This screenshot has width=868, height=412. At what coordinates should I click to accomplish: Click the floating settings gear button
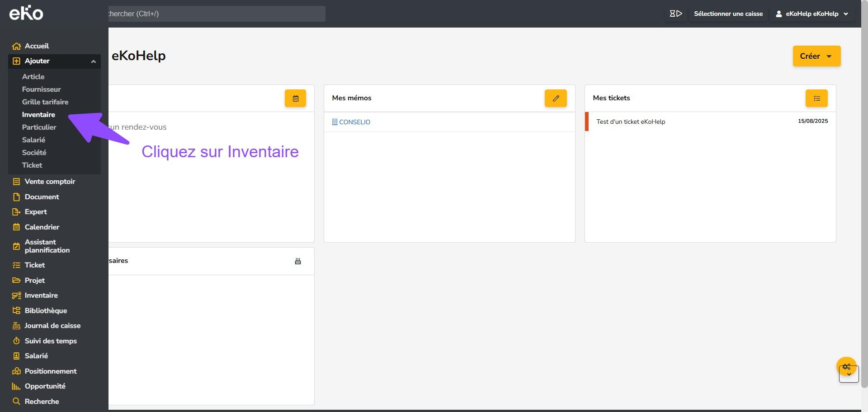[x=846, y=367]
